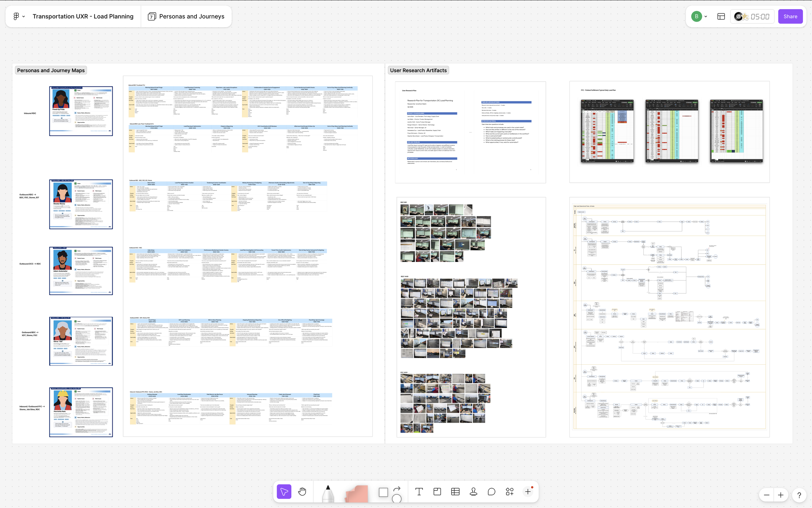Toggle the minimized UI panels control
This screenshot has height=508, width=812.
click(x=720, y=16)
